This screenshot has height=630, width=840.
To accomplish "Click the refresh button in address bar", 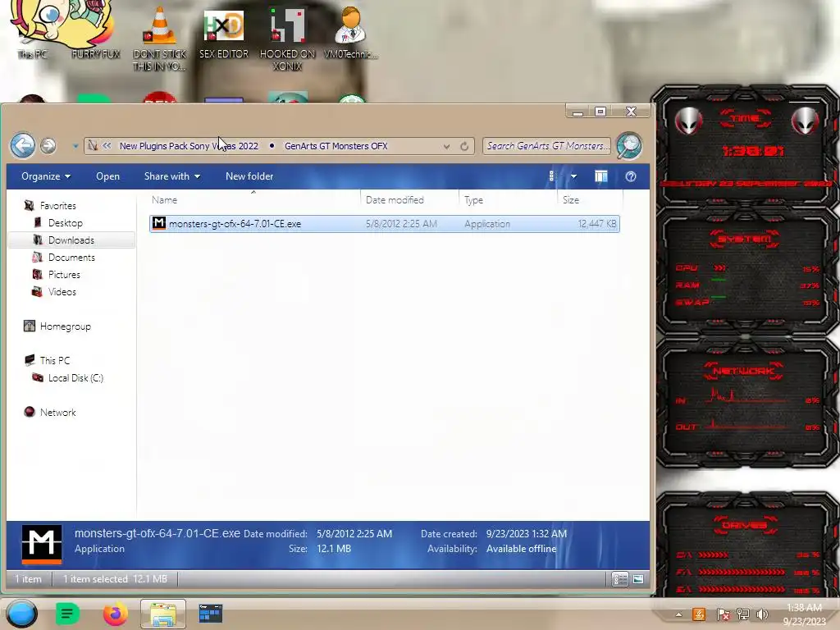I will 464,146.
